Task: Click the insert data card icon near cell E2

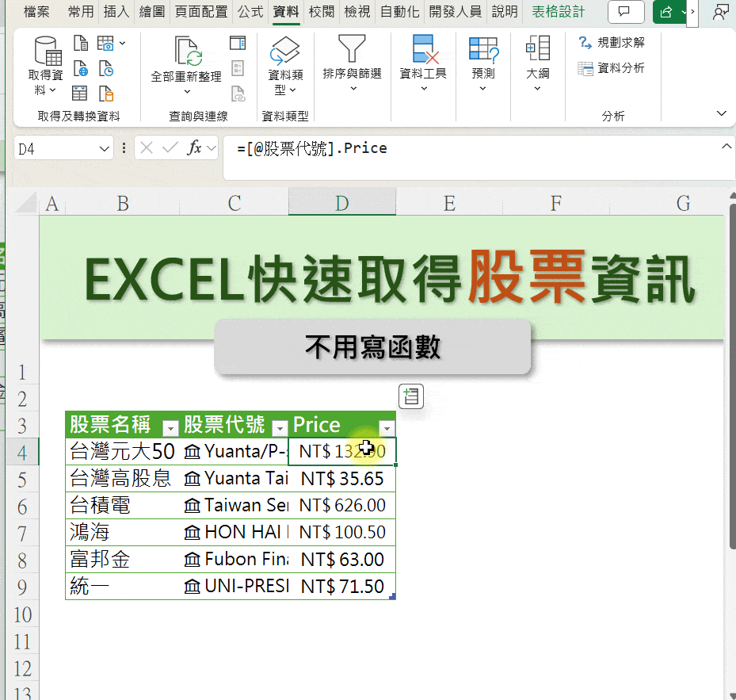Action: pyautogui.click(x=411, y=396)
